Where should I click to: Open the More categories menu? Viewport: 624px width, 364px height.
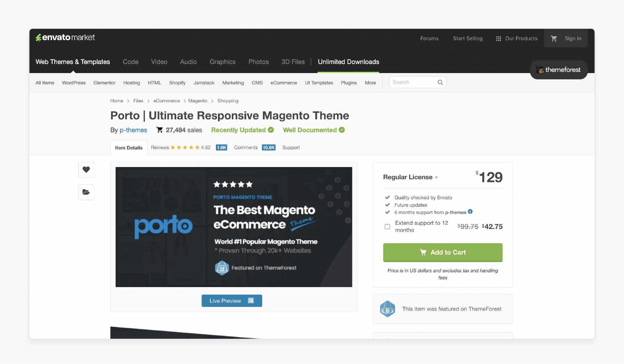[370, 83]
